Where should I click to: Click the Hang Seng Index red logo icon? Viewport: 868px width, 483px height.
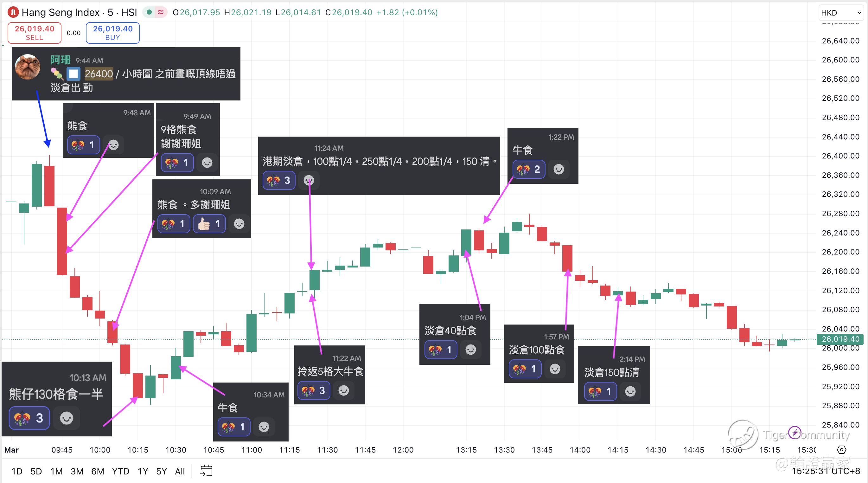13,12
